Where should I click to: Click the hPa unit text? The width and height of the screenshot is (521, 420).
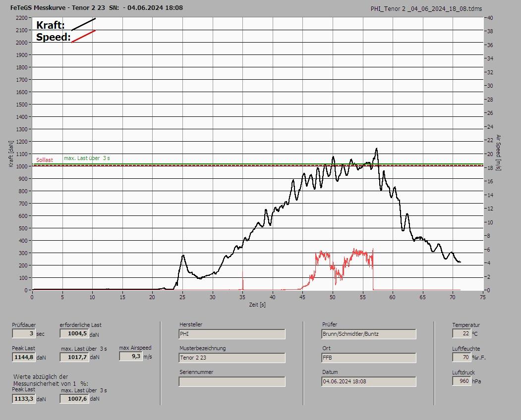point(477,381)
